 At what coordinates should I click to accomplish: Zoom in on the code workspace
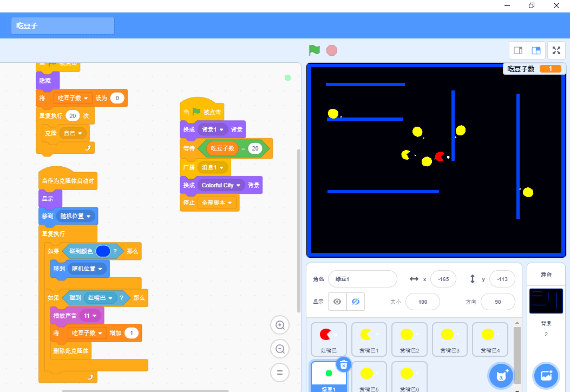(x=280, y=325)
